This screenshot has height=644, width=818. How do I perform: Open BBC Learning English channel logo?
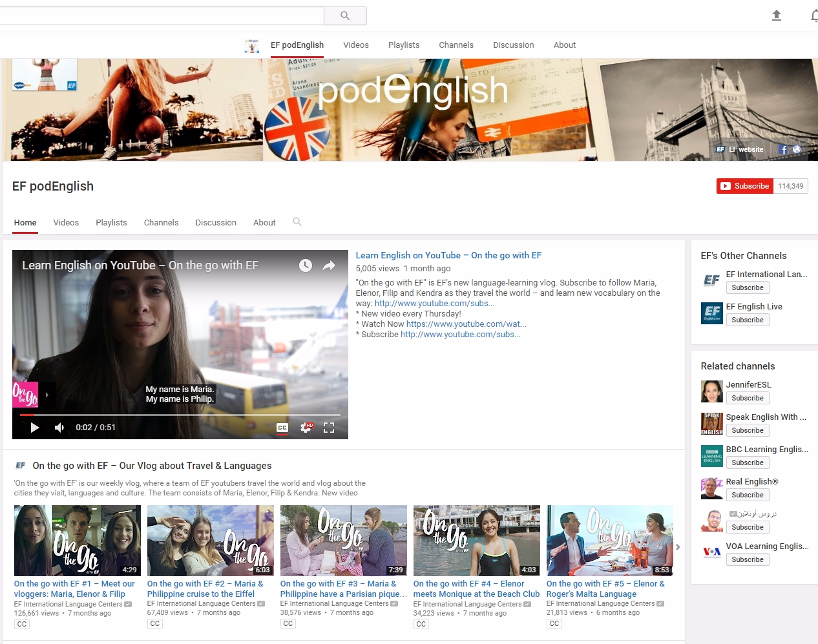[x=712, y=456]
